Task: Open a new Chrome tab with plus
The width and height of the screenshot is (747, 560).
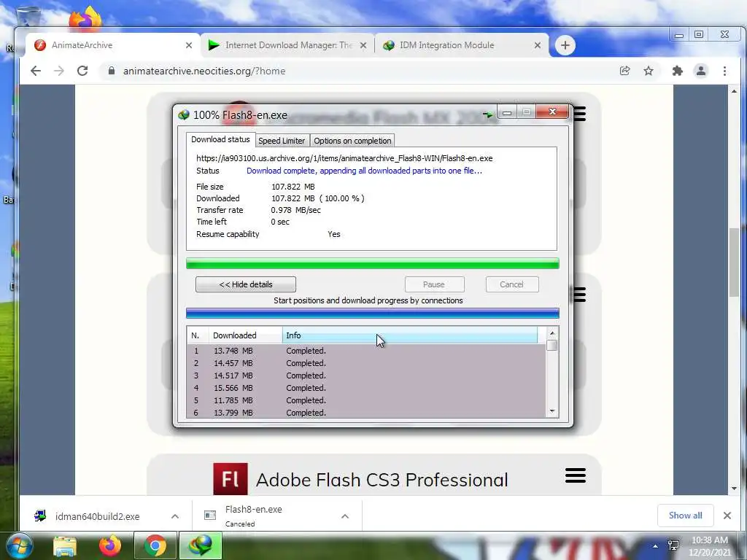Action: tap(565, 45)
